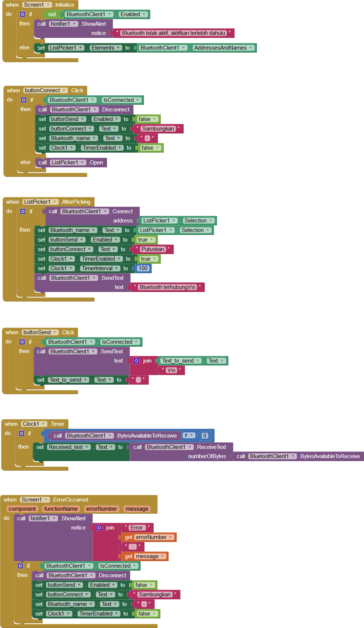Click the blue number block showing 100
This screenshot has height=628, width=364.
[143, 268]
